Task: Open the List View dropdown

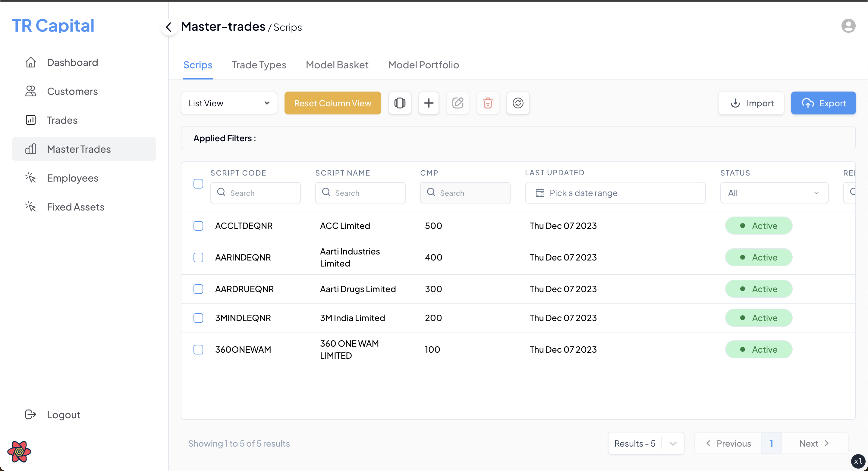Action: coord(229,103)
